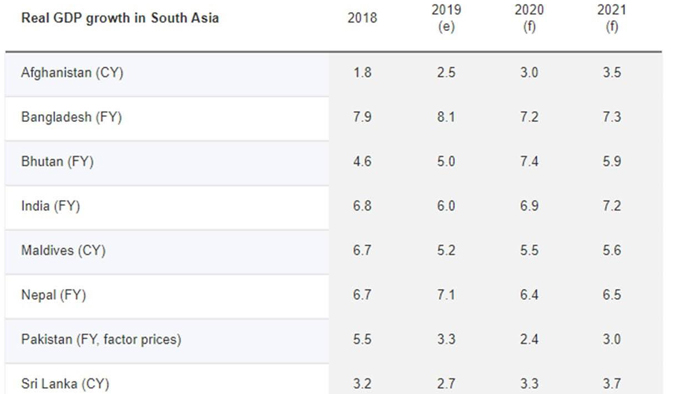700x394 pixels.
Task: Click the Sri Lanka (CY) row label
Action: click(x=65, y=384)
